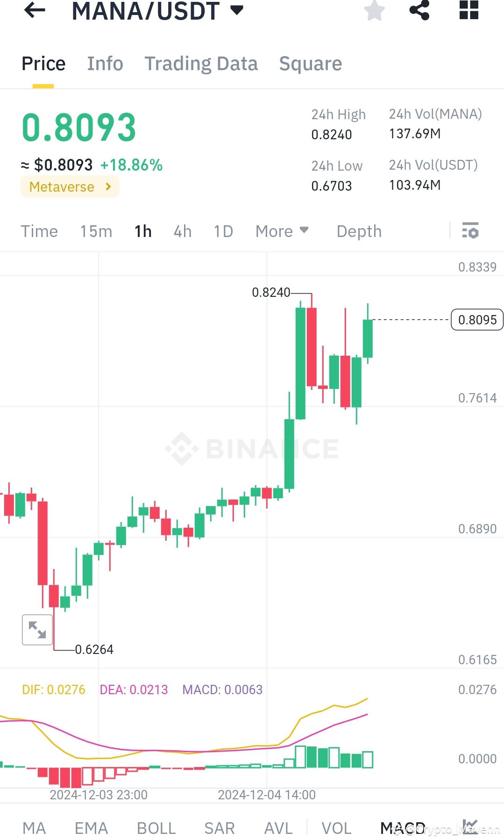Enable the EMA indicator
504x840 pixels.
pos(91,827)
